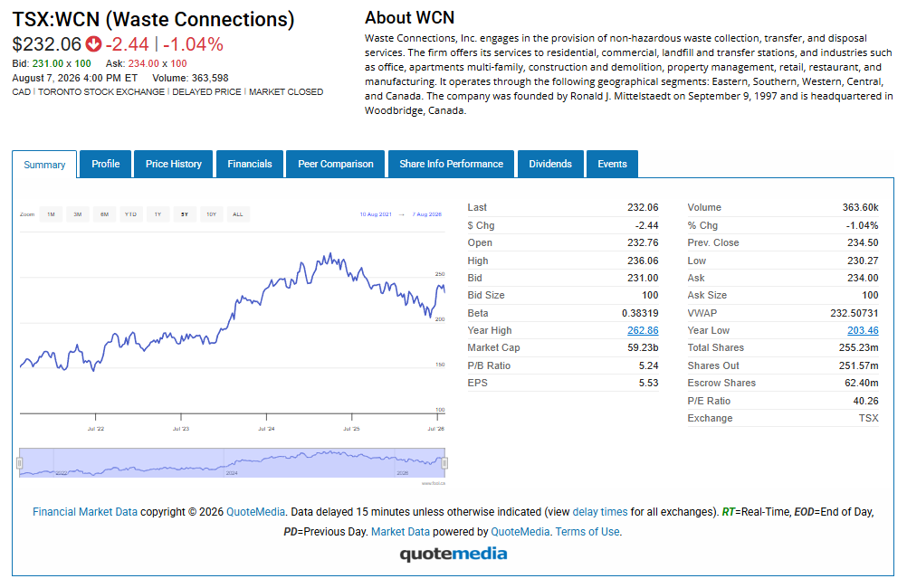907x588 pixels.
Task: Click the Low value 230.27
Action: click(x=863, y=261)
